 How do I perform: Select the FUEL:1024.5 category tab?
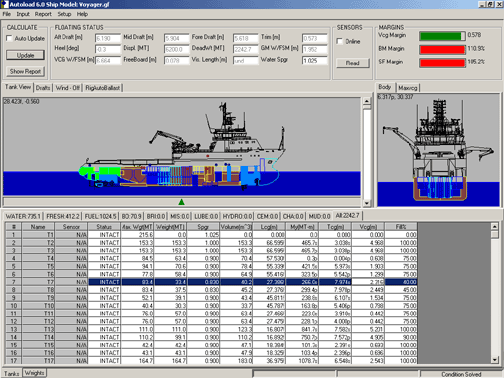(100, 216)
